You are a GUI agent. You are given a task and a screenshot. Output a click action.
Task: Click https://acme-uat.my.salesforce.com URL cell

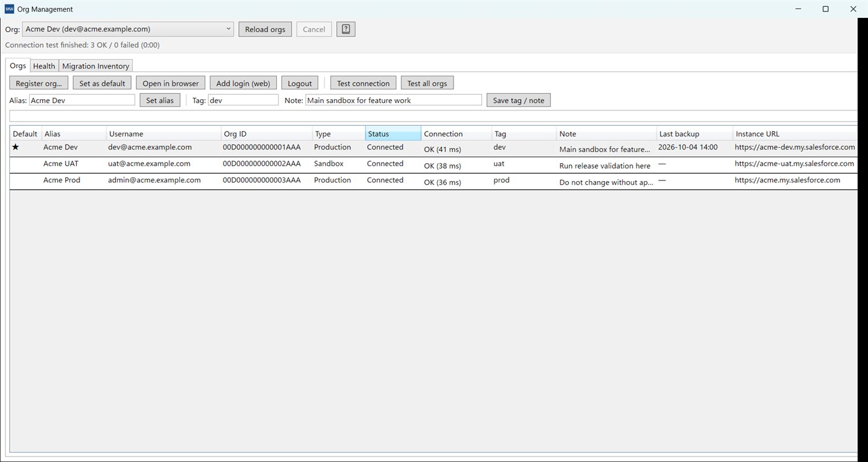[794, 164]
